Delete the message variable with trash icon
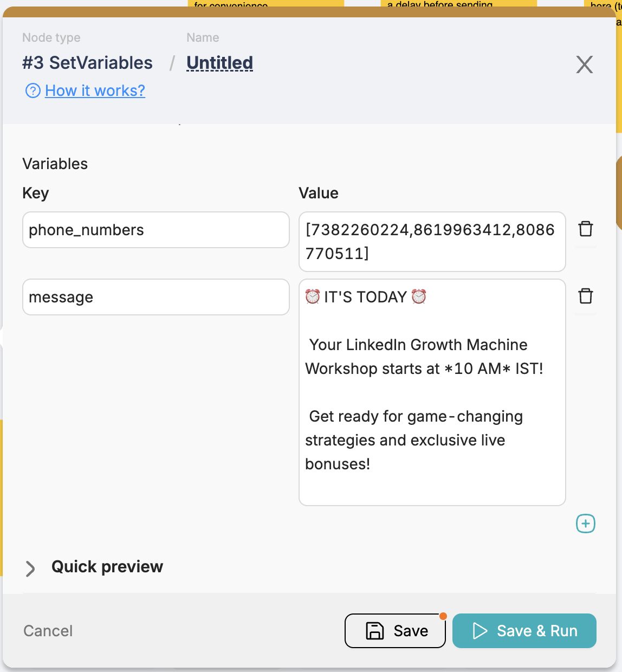 586,296
